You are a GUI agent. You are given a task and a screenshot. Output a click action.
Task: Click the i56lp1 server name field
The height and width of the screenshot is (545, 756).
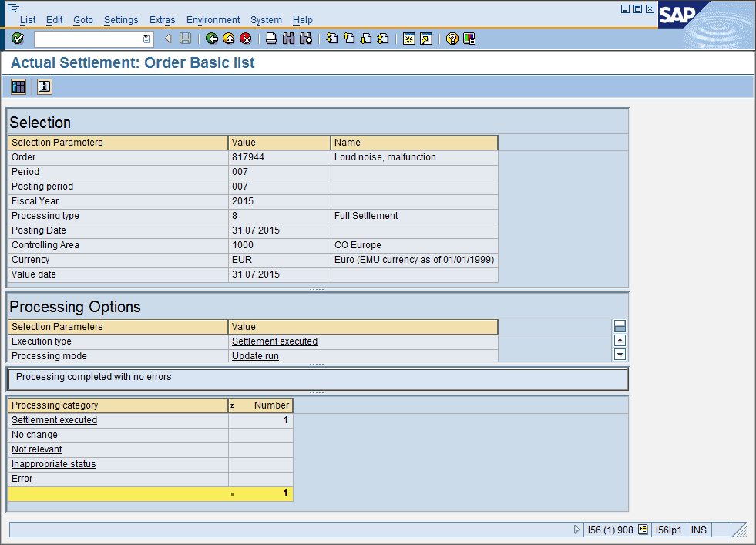(668, 530)
